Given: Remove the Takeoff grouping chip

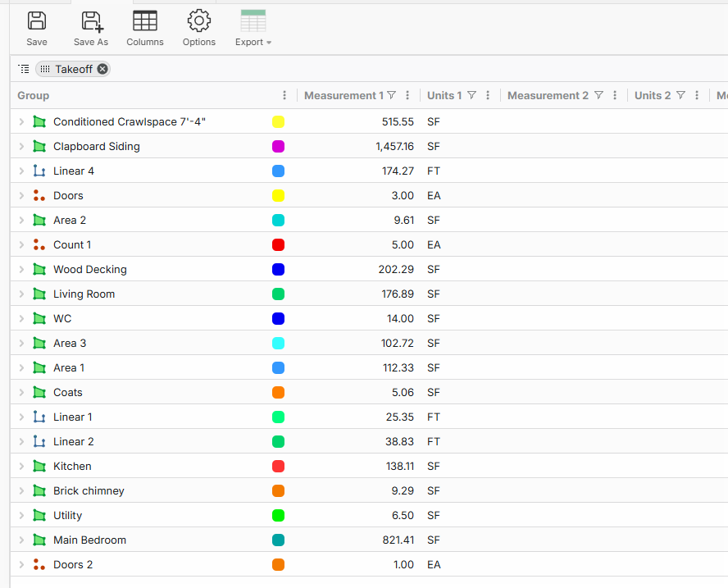Looking at the screenshot, I should coord(102,69).
